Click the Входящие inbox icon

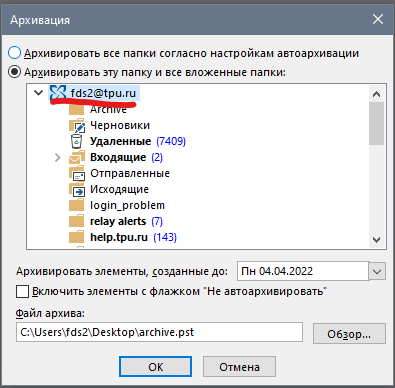click(77, 157)
